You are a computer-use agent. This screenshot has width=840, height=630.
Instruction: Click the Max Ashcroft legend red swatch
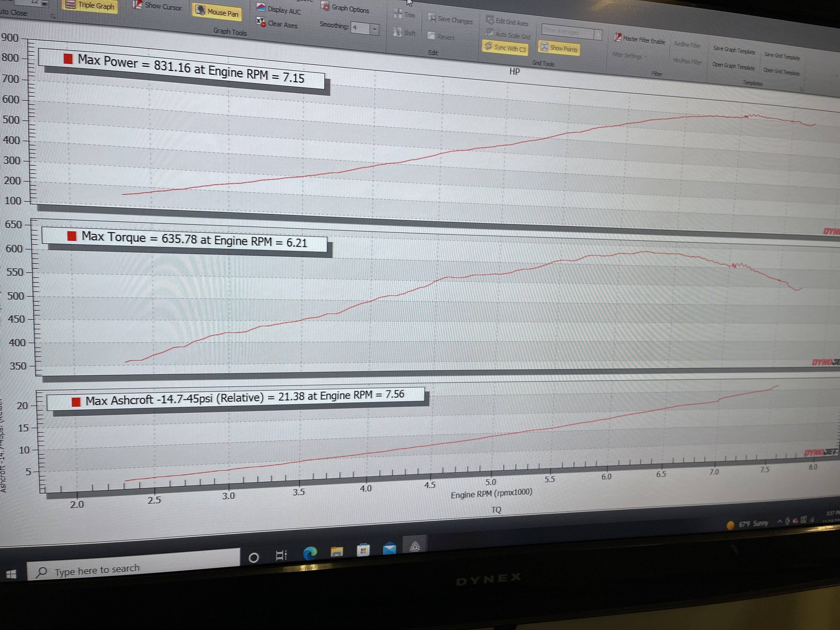(76, 402)
